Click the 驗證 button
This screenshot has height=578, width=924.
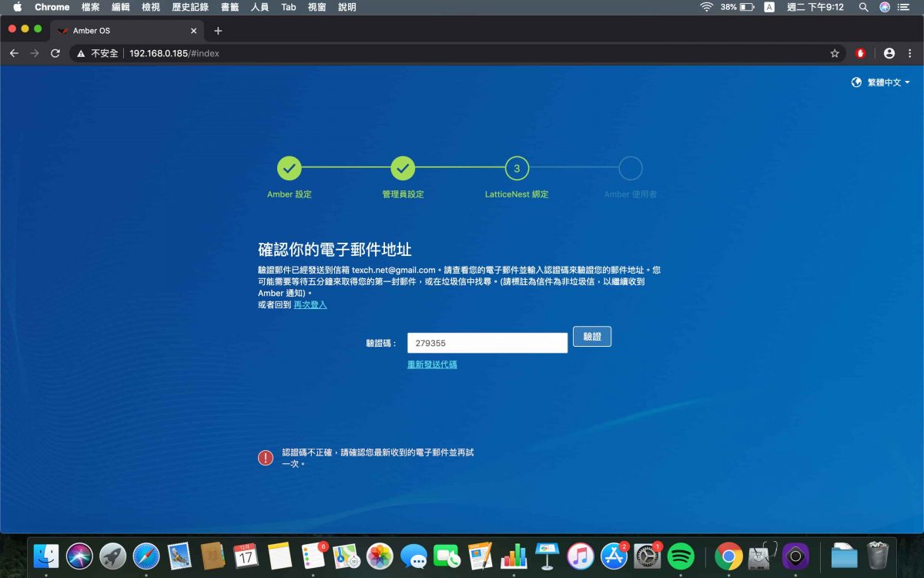(x=592, y=337)
